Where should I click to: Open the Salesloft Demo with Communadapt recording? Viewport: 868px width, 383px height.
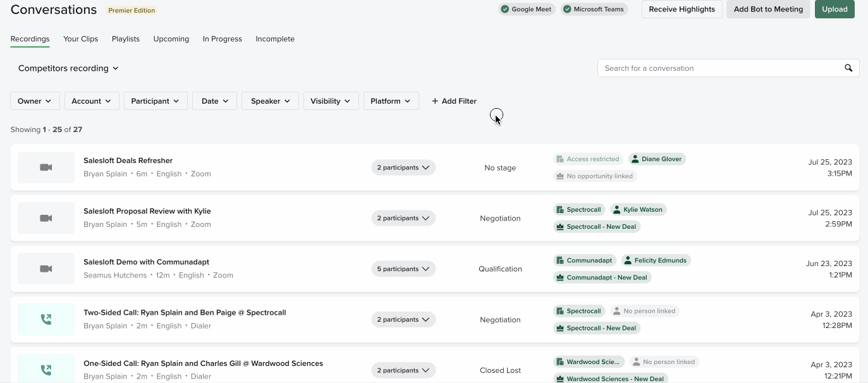146,262
